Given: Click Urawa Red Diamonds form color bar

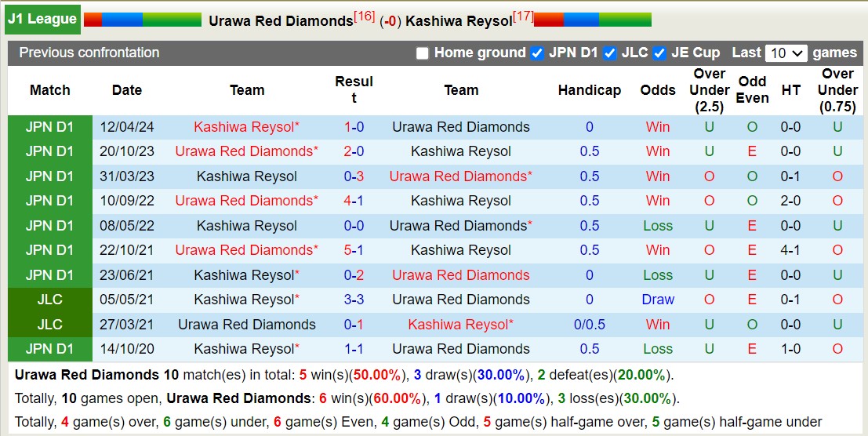Looking at the screenshot, I should click(x=143, y=20).
